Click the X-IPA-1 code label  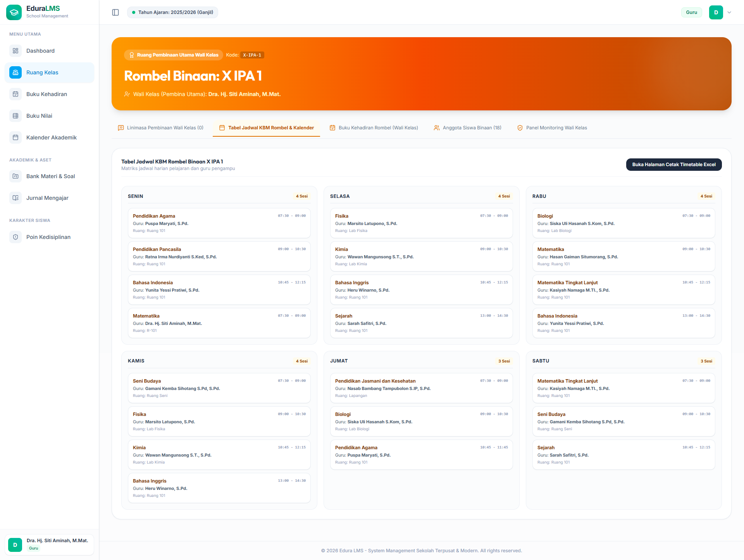(x=252, y=55)
